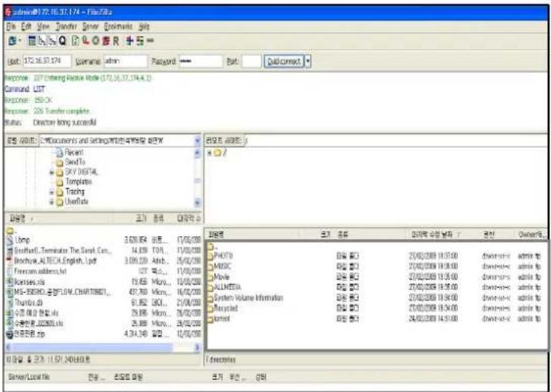This screenshot has height=392, width=551.
Task: Open the Site Manager icon
Action: (x=12, y=41)
